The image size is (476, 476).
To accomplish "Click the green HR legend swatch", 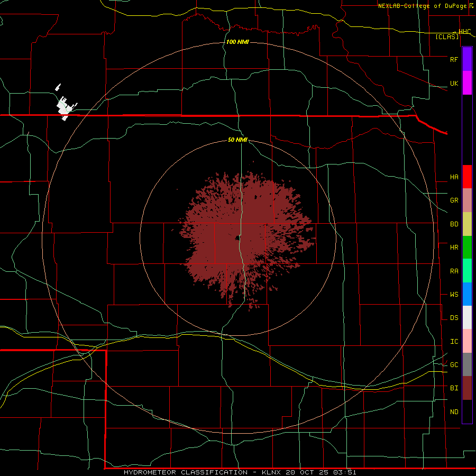I will (x=467, y=248).
